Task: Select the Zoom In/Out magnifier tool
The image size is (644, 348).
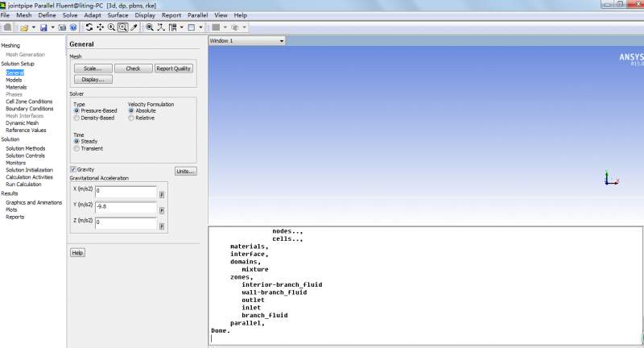Action: [111, 27]
